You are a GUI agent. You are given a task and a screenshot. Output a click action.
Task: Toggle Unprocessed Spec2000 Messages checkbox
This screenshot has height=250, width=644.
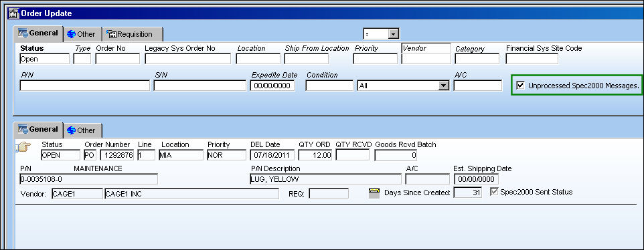521,86
